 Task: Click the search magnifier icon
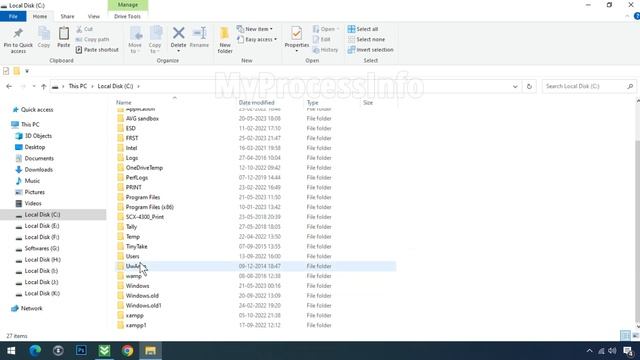(x=630, y=86)
